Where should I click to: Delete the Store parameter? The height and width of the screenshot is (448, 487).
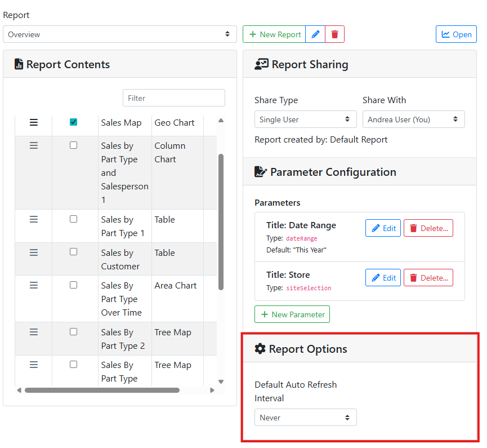(428, 278)
